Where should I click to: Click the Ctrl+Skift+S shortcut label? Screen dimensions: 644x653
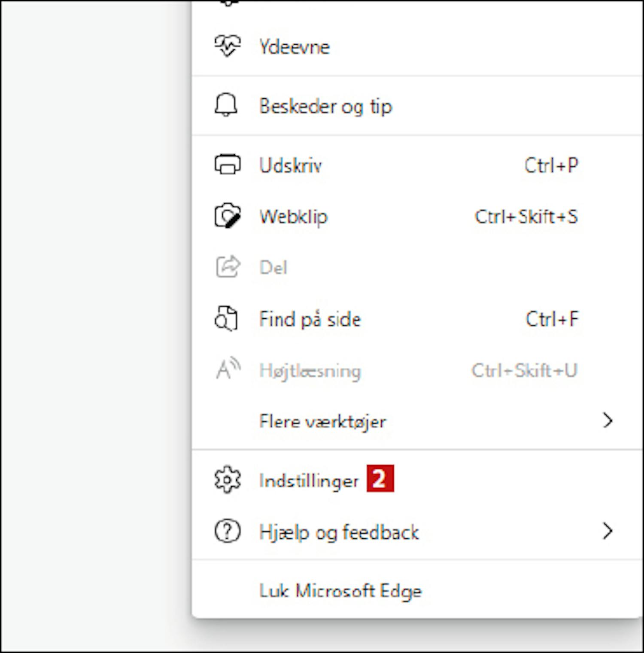click(526, 217)
